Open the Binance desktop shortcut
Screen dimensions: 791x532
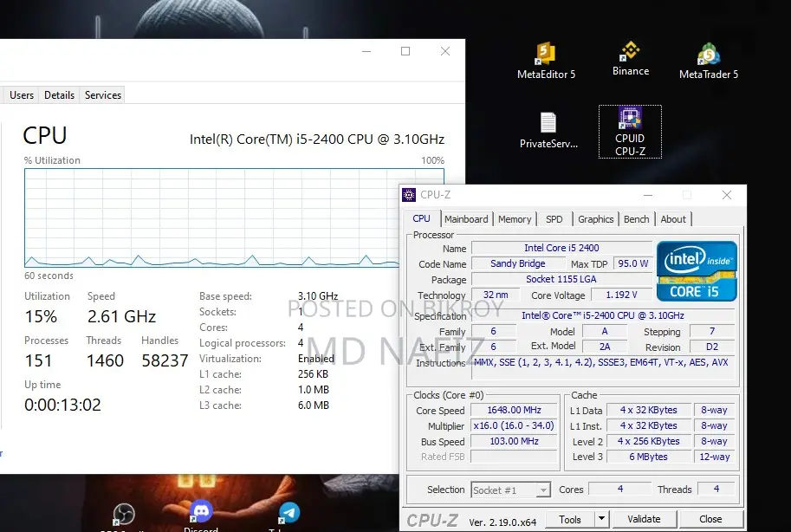pyautogui.click(x=631, y=59)
